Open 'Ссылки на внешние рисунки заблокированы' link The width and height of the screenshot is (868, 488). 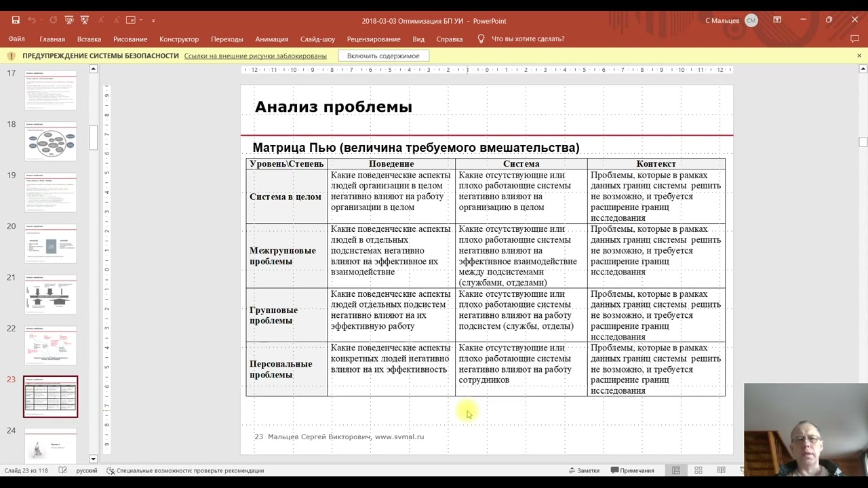tap(255, 56)
